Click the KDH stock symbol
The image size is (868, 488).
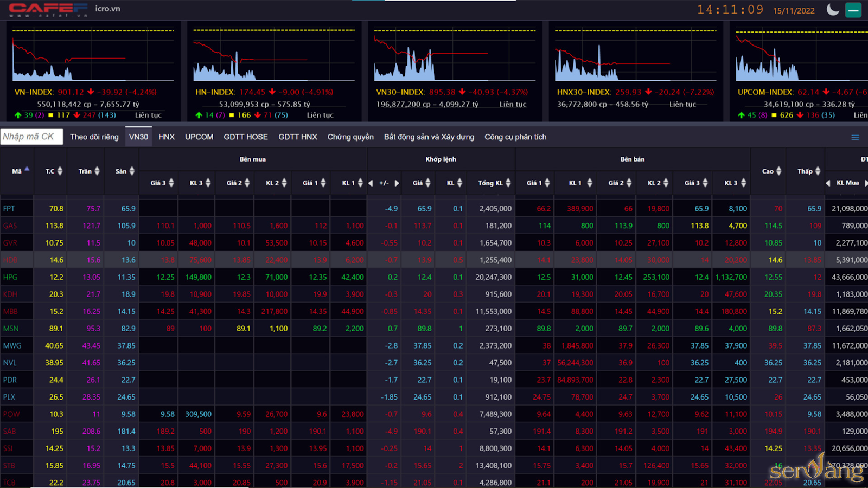10,294
